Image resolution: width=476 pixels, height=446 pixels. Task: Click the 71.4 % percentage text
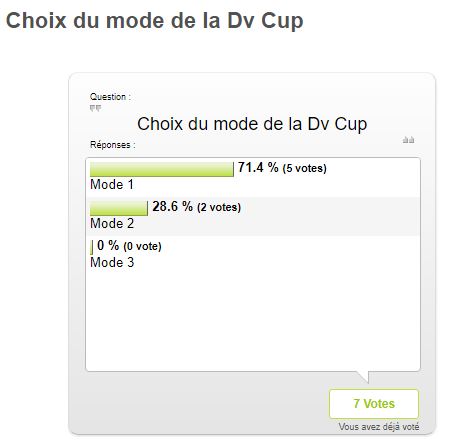pyautogui.click(x=258, y=167)
